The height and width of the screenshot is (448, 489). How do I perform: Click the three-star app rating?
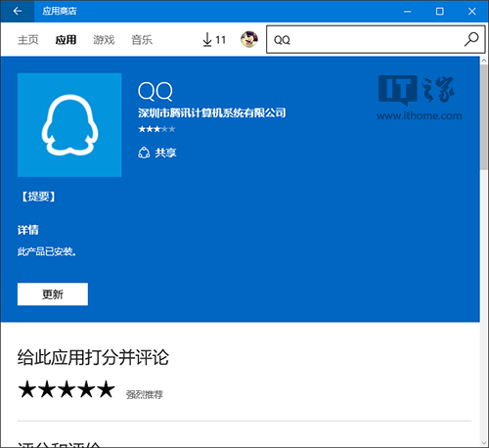click(x=156, y=129)
